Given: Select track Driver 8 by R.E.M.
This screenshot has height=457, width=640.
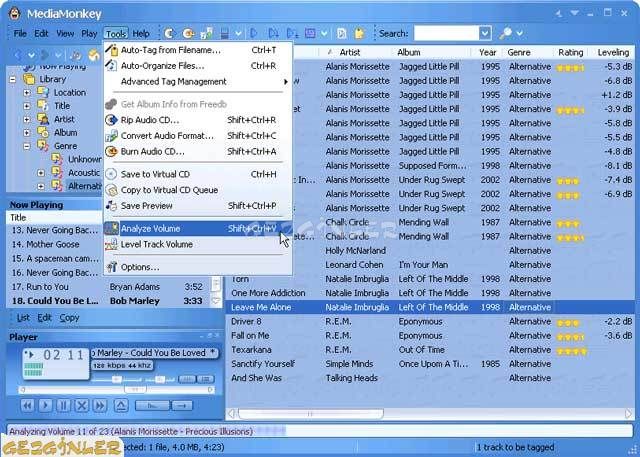Looking at the screenshot, I should [x=429, y=322].
